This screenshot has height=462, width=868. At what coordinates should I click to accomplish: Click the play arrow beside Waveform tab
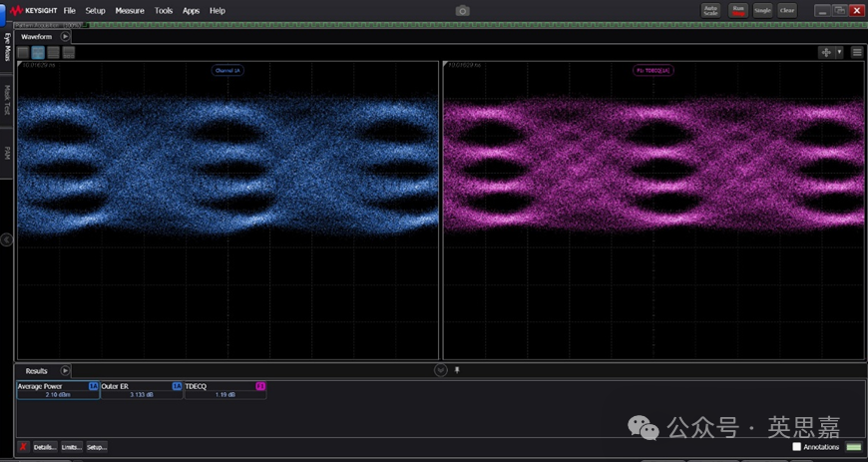65,37
